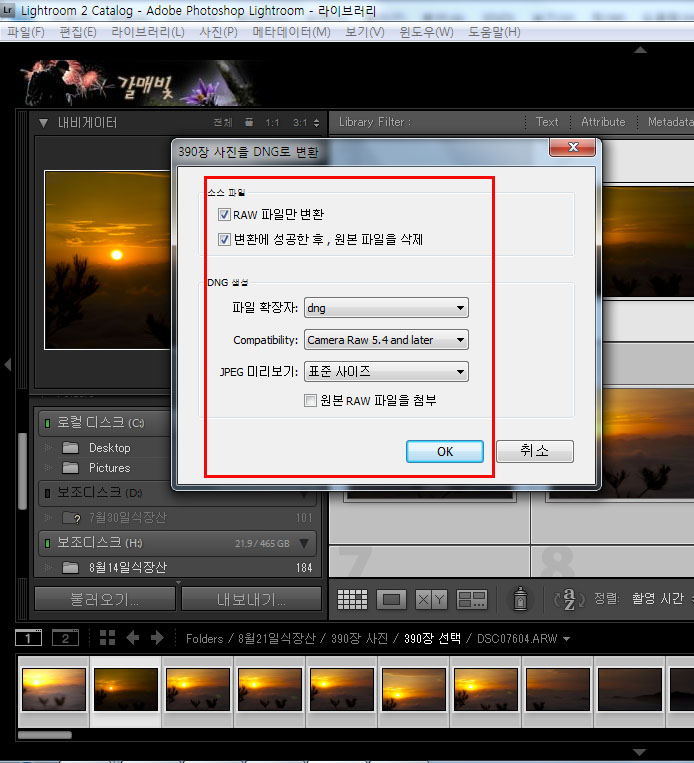Click the a-z sort direction icon

tap(568, 599)
